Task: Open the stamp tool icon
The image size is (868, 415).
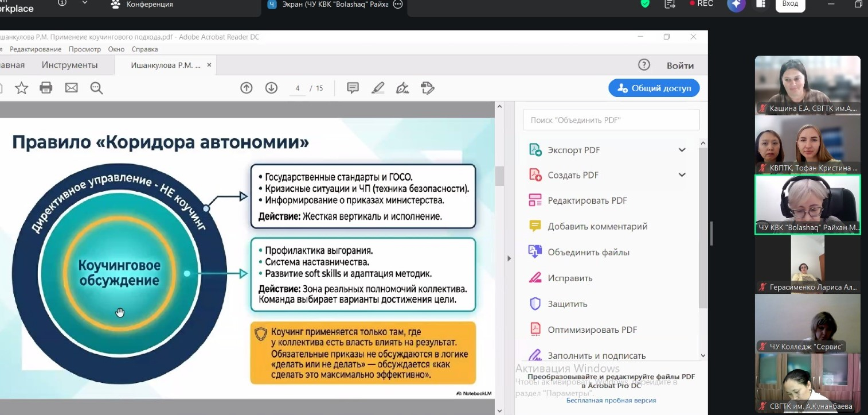Action: pyautogui.click(x=427, y=88)
